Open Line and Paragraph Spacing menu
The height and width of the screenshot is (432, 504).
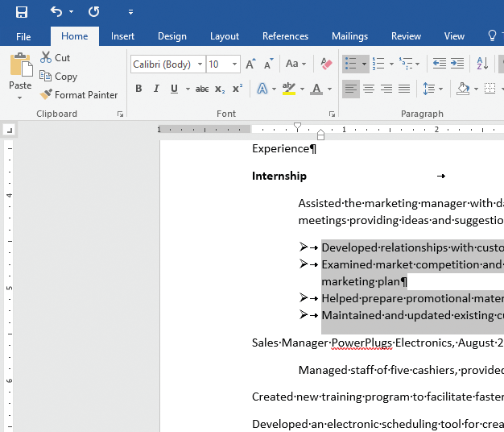point(432,89)
